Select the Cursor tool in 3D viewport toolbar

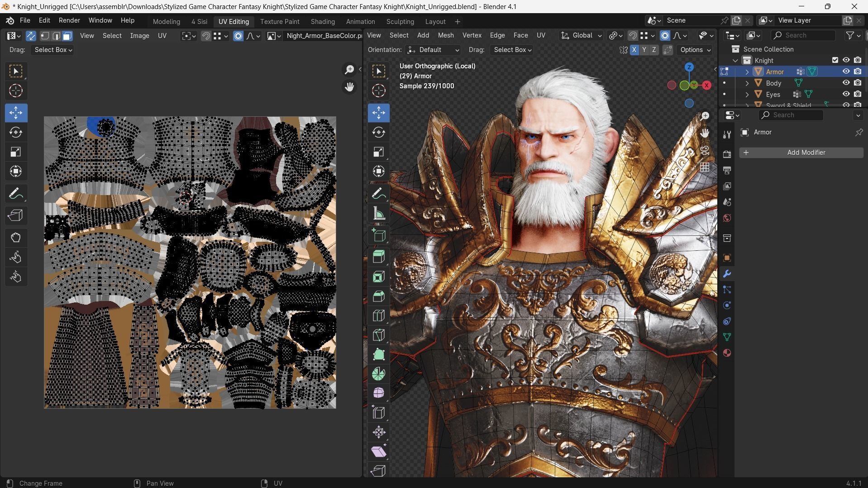point(379,91)
